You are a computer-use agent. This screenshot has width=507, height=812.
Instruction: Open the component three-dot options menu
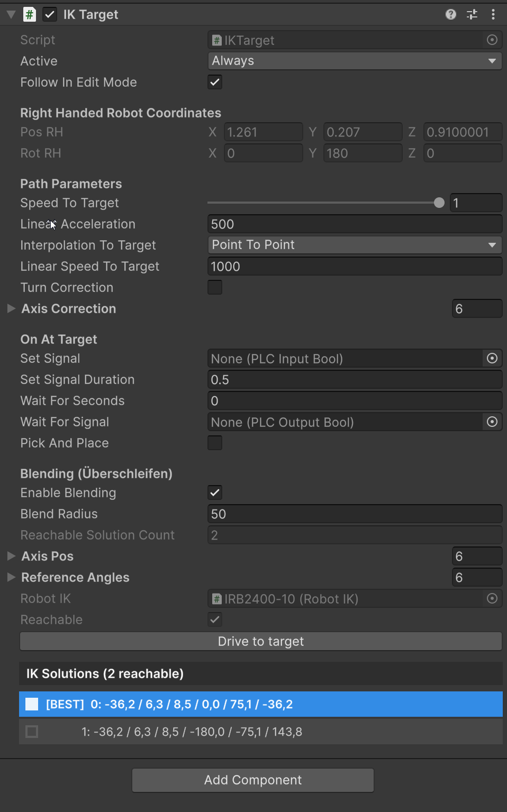point(493,14)
